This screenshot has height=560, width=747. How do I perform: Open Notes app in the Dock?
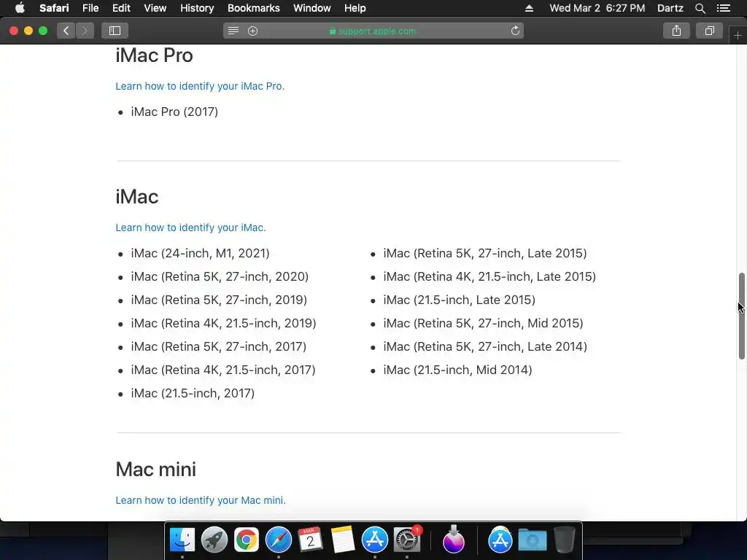343,540
